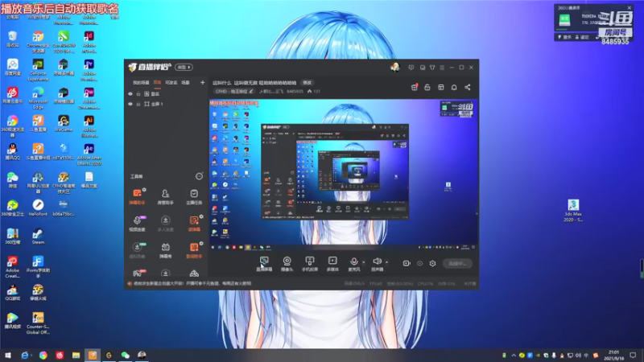644x362 pixels.
Task: Expand speaker options arrow
Action: coord(386,262)
